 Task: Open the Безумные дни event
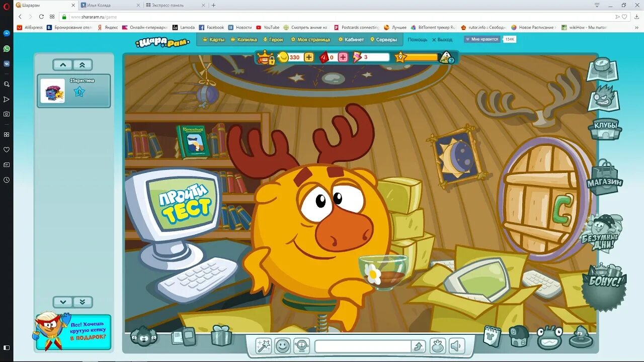[x=601, y=234]
